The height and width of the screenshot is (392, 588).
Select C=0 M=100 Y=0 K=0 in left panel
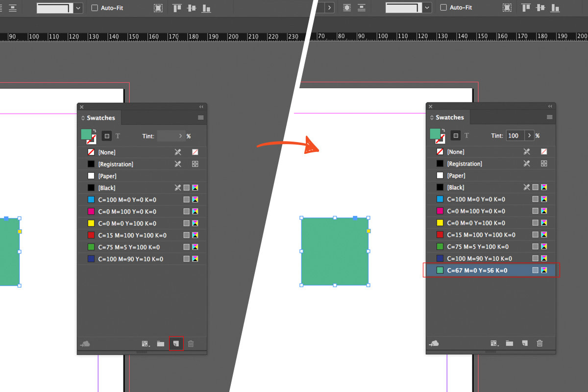(142, 212)
